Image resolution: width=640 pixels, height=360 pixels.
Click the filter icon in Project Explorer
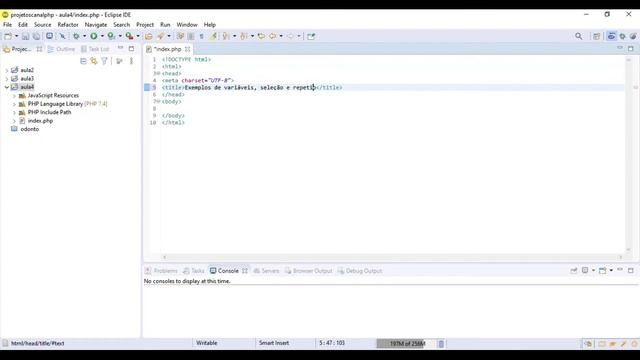pyautogui.click(x=104, y=61)
